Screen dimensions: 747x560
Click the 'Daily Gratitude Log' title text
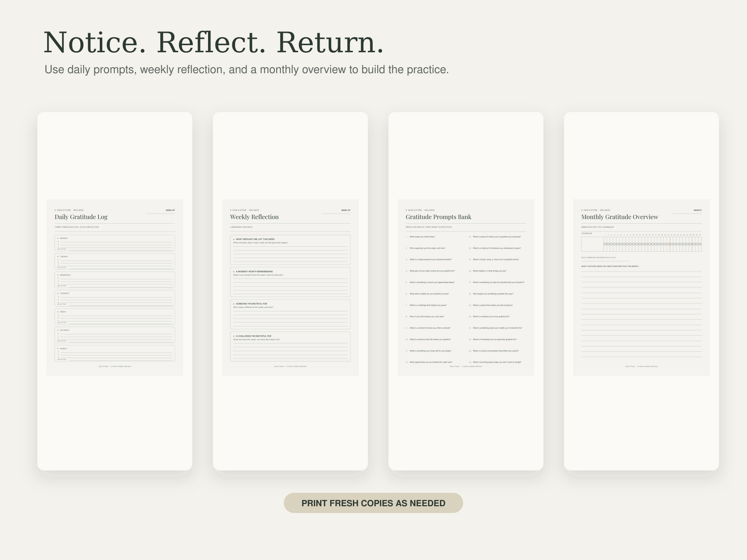(x=81, y=217)
